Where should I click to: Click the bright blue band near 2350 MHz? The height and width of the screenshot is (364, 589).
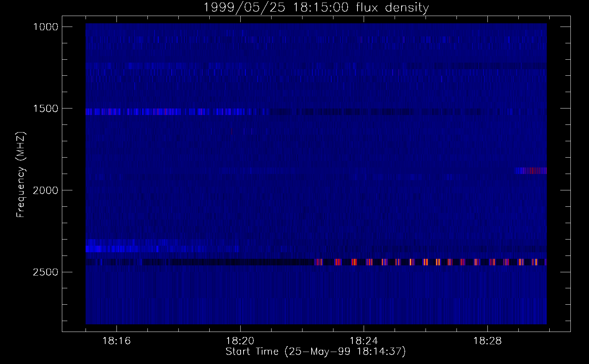click(x=162, y=249)
